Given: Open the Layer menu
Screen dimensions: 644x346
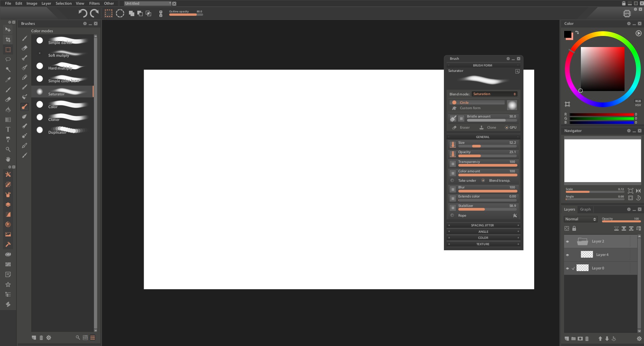Looking at the screenshot, I should pos(46,3).
